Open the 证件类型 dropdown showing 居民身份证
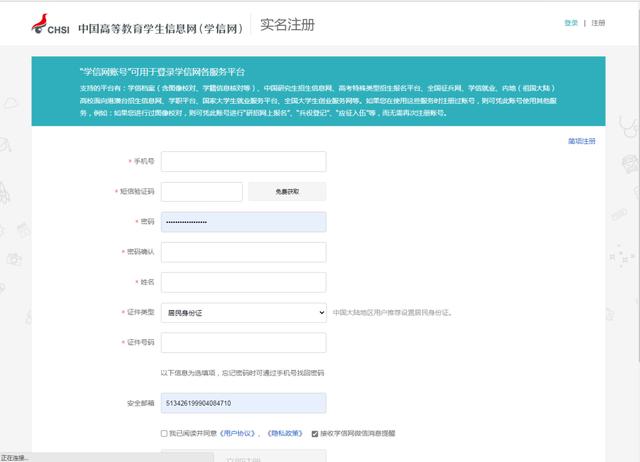This screenshot has height=462, width=640. (x=244, y=313)
